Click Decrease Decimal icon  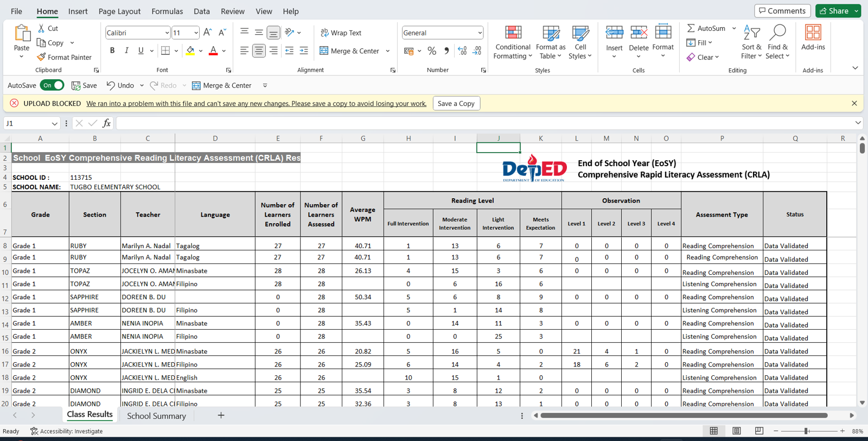477,51
